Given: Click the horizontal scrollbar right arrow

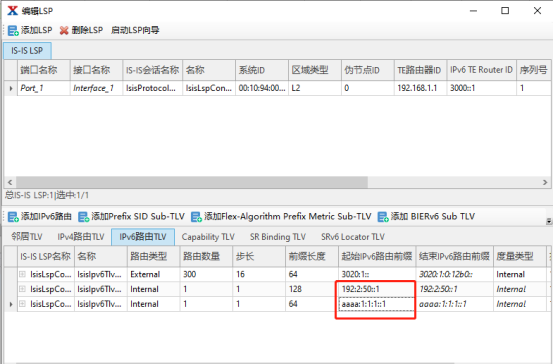Looking at the screenshot, I should click(x=545, y=183).
